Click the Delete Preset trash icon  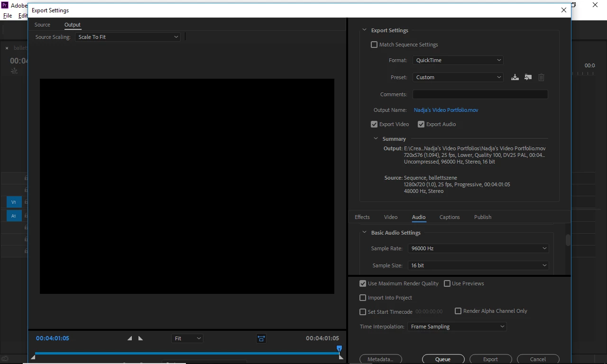pyautogui.click(x=541, y=77)
